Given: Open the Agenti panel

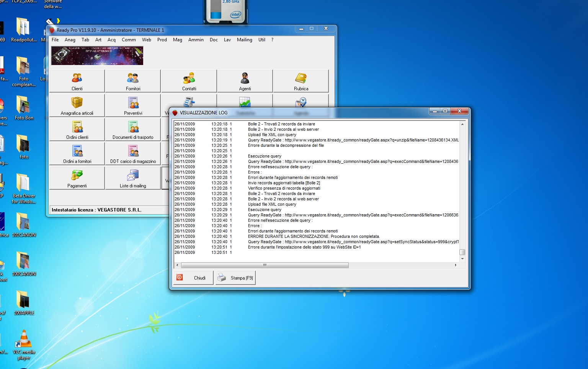Looking at the screenshot, I should 245,81.
